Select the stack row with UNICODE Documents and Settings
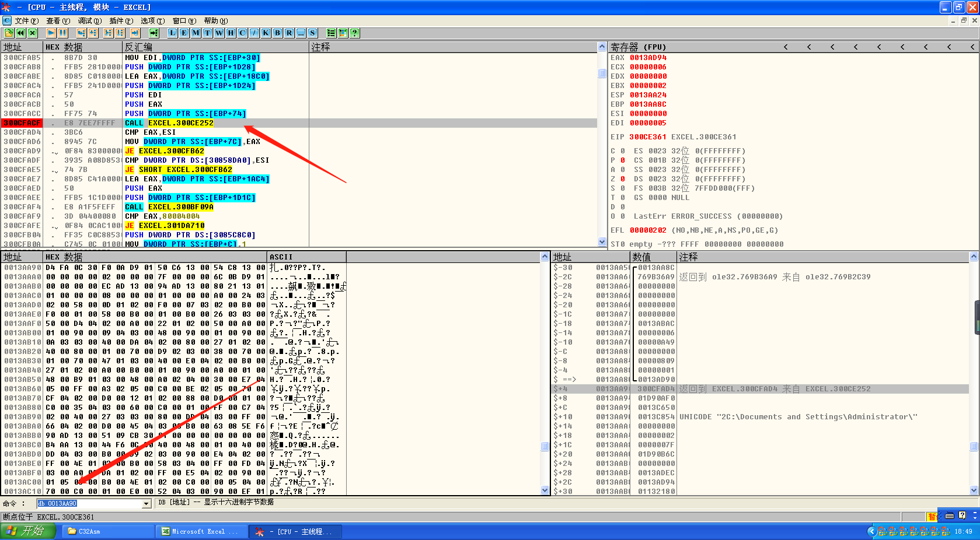This screenshot has height=540, width=980. click(760, 417)
